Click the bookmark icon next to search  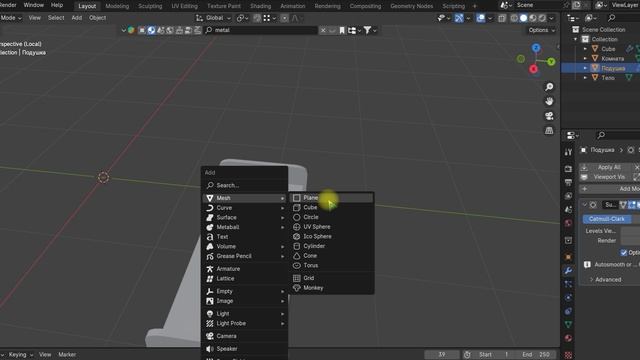[x=342, y=30]
